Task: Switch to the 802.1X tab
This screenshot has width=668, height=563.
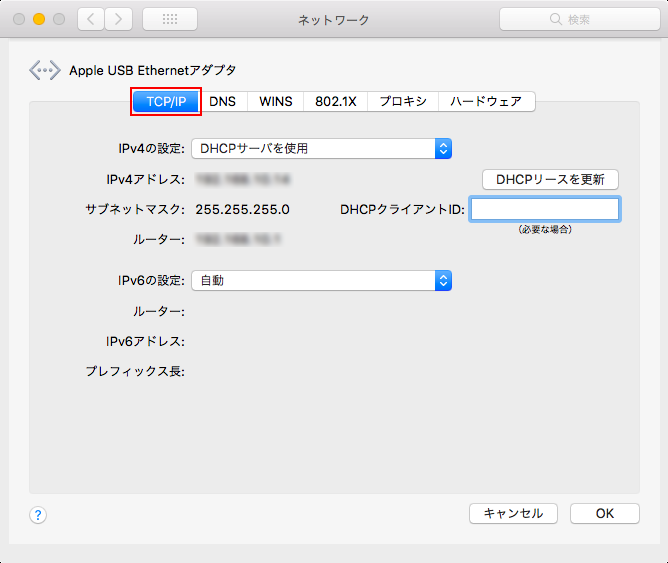Action: click(x=336, y=101)
